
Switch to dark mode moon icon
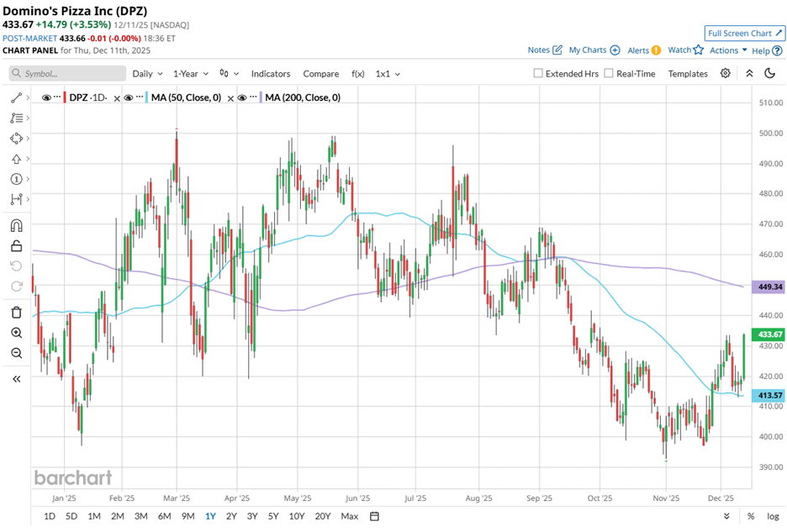pyautogui.click(x=769, y=74)
